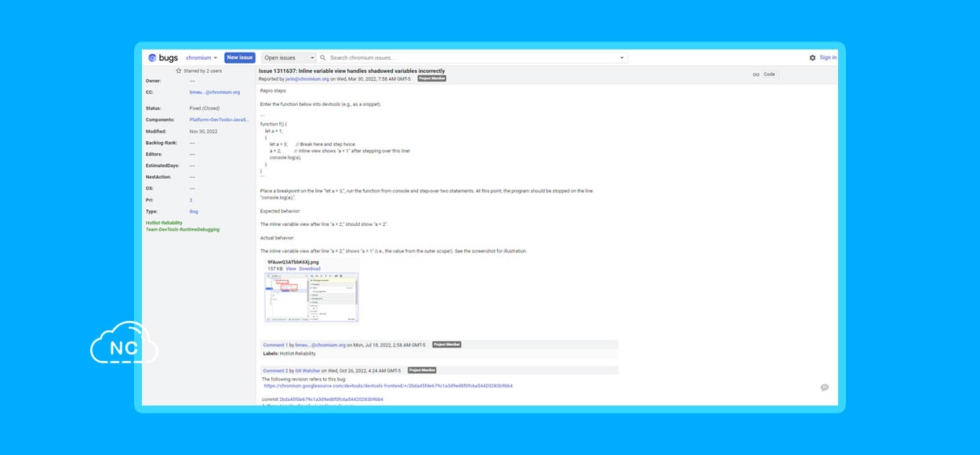Star this issue with the star icon
980x455 pixels.
pos(179,71)
